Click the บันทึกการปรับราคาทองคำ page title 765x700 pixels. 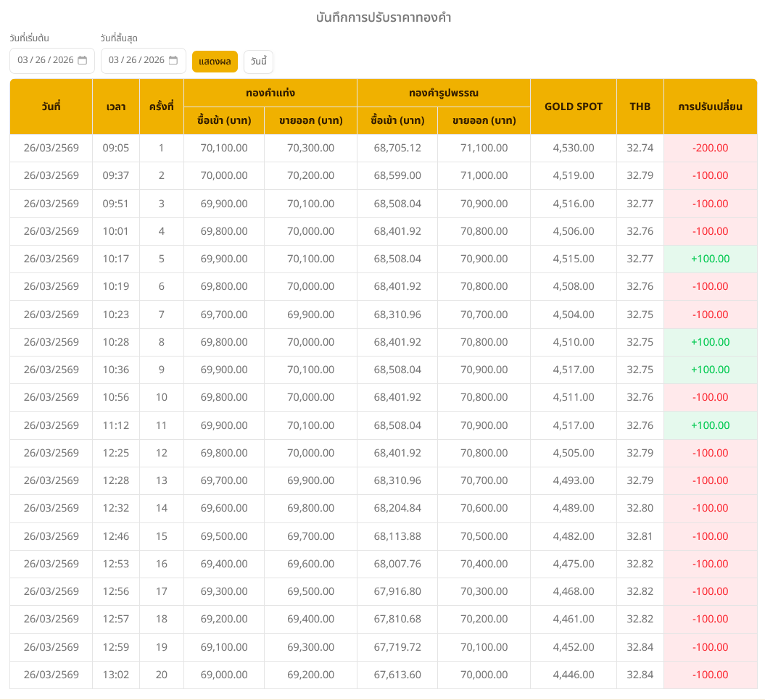click(x=383, y=17)
